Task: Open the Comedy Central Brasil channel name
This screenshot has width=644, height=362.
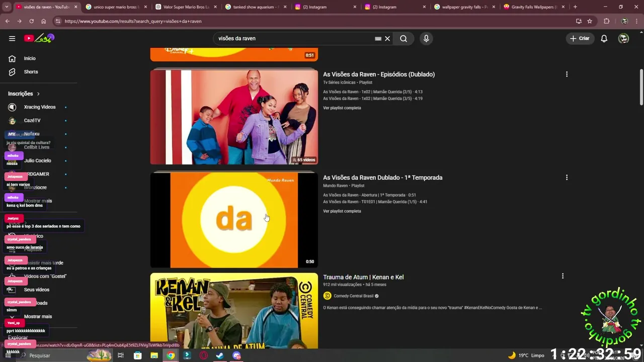Action: point(354,296)
